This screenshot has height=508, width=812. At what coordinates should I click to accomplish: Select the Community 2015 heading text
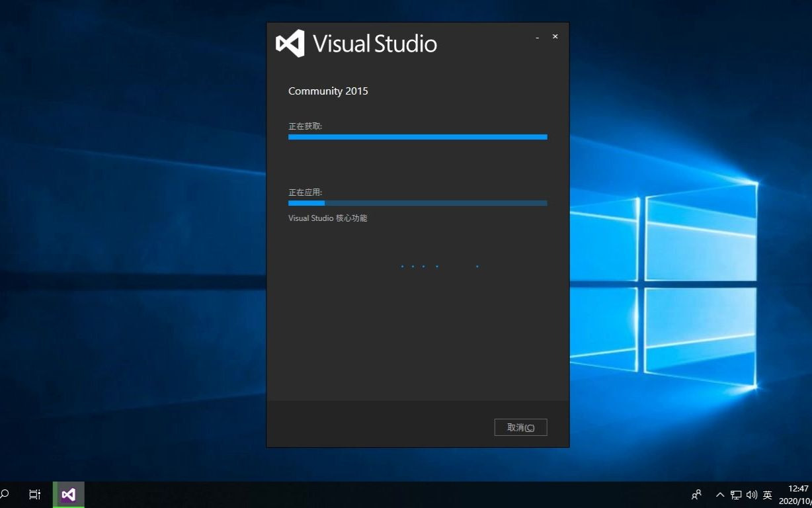328,91
